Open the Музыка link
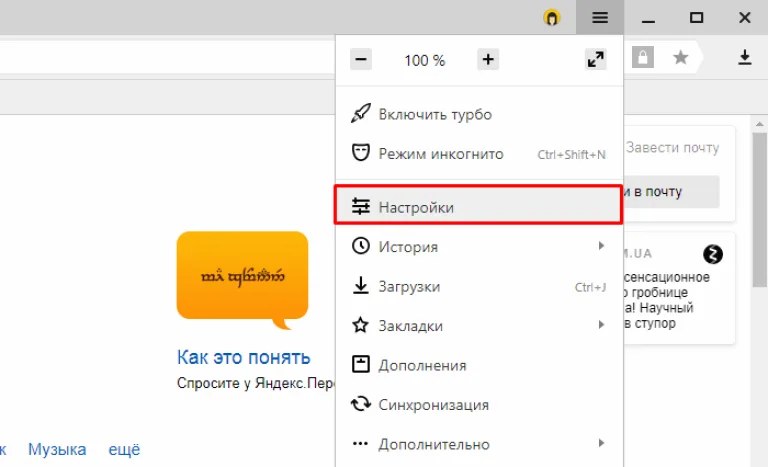768x467 pixels. point(57,449)
